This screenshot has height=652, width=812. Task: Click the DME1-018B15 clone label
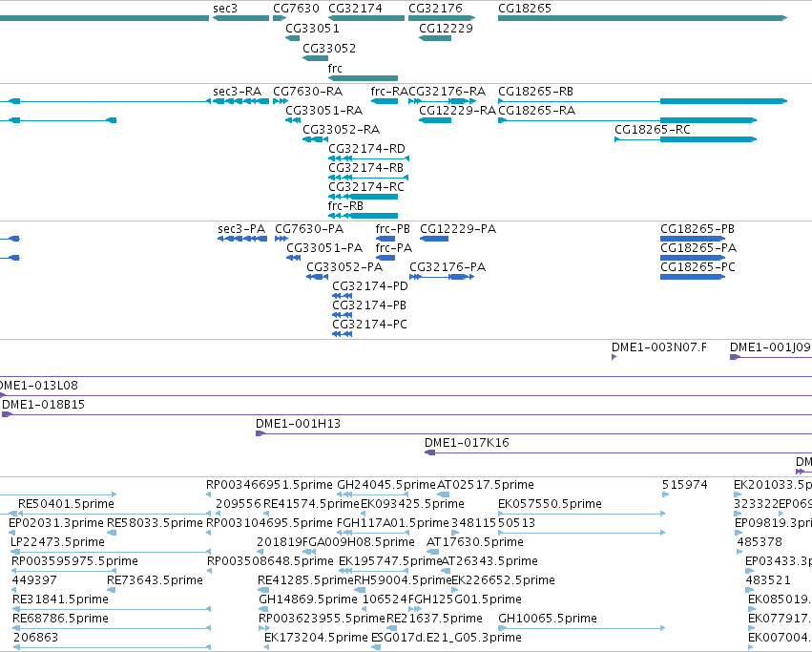click(x=44, y=405)
